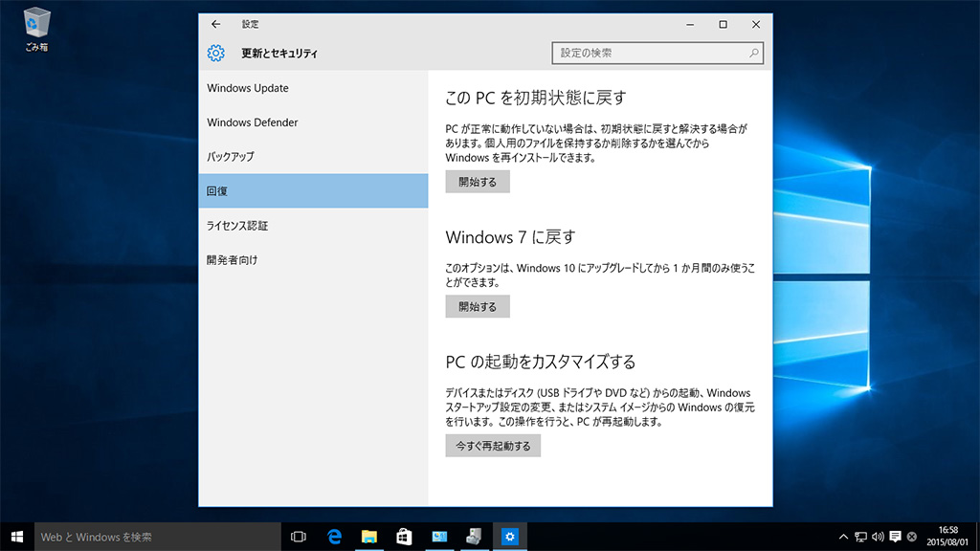The width and height of the screenshot is (980, 551).
Task: Select 回復 in the sidebar
Action: (x=313, y=191)
